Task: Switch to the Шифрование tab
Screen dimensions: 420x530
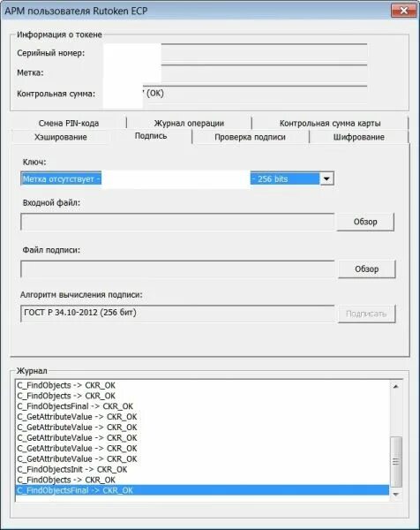Action: click(358, 137)
